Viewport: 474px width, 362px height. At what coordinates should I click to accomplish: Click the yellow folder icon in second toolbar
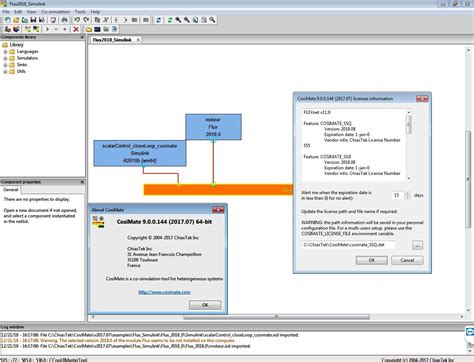click(89, 29)
